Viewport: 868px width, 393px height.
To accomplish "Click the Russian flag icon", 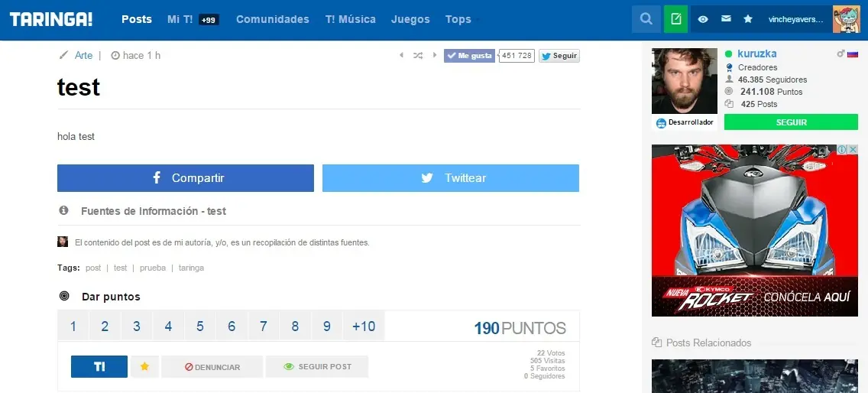I will click(x=853, y=54).
